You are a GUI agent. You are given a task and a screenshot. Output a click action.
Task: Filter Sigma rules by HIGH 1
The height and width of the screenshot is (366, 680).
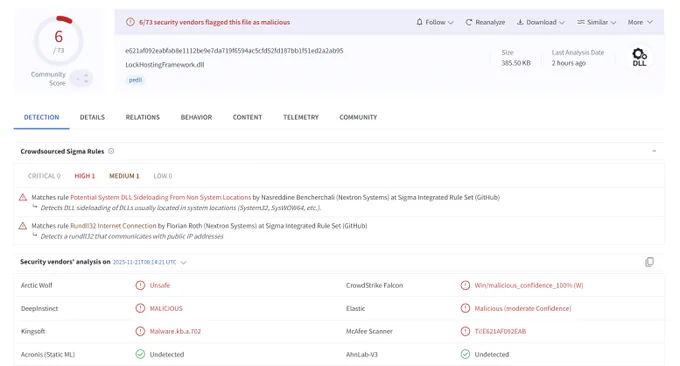tap(85, 176)
